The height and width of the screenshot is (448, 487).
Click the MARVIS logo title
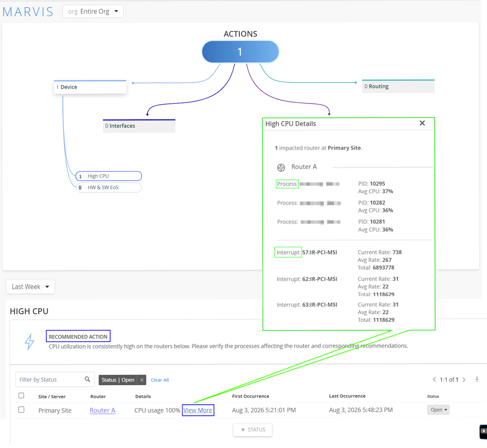coord(28,12)
